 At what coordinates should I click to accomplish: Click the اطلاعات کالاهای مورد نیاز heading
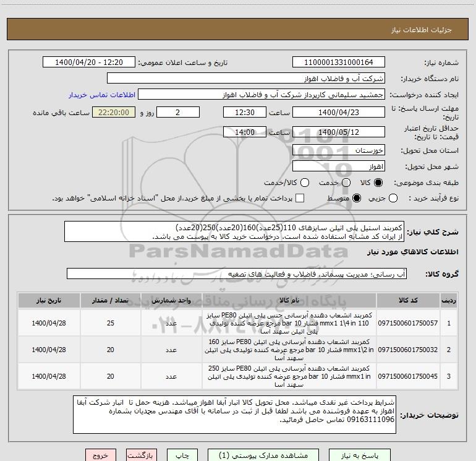[x=413, y=252]
